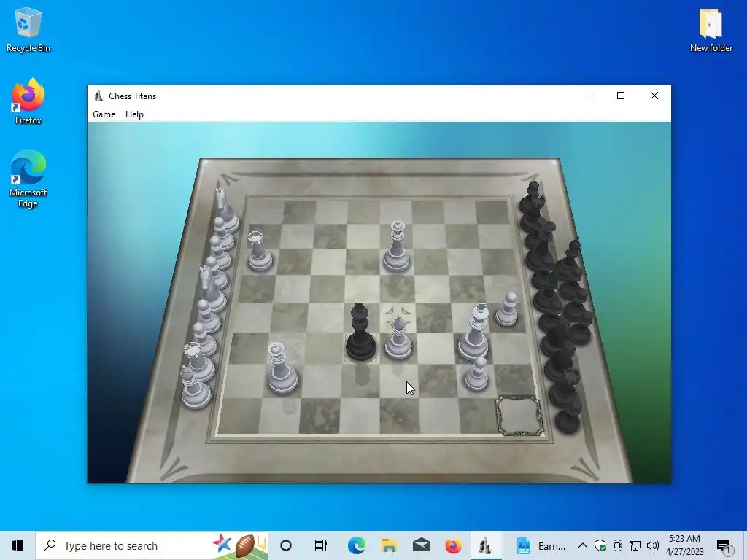Open the Game menu
This screenshot has width=747, height=560.
[104, 114]
